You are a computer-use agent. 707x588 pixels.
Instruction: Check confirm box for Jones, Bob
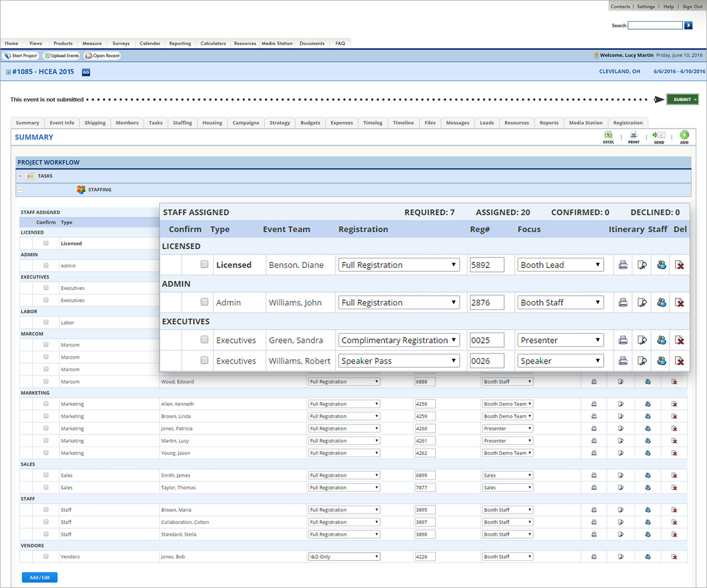click(46, 556)
